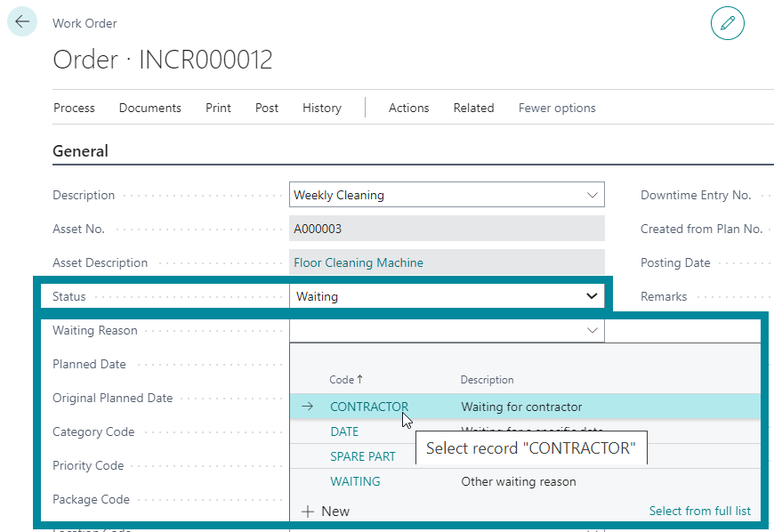Click Select from full list
The image size is (774, 532).
pos(699,511)
